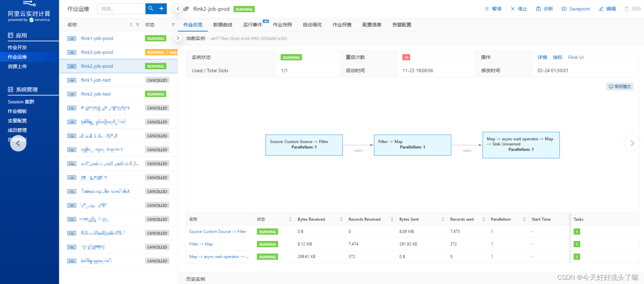Image resolution: width=644 pixels, height=284 pixels.
Task: Select flink3-job-prod in job list
Action: click(97, 52)
